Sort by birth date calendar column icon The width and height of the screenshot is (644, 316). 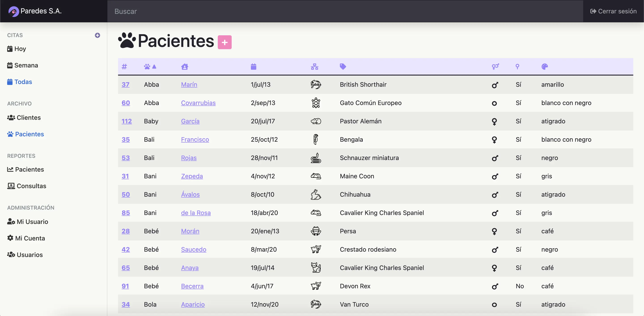click(x=253, y=66)
